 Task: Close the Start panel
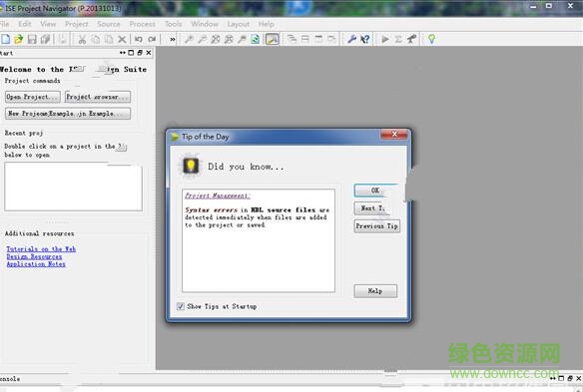click(149, 53)
